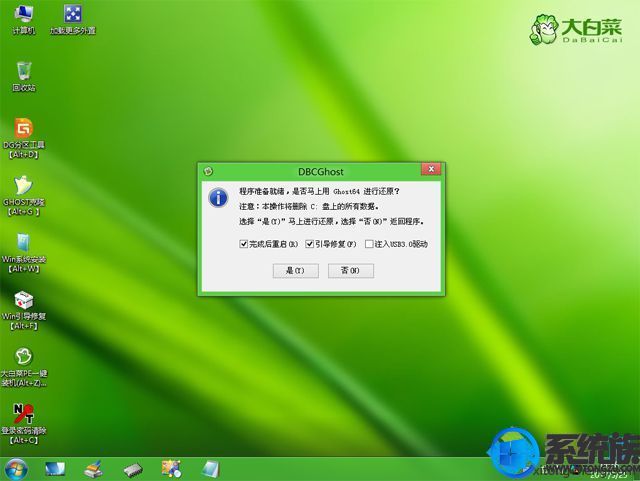Viewport: 640px width, 481px height.
Task: Click the blue info icon in dialog
Action: (x=218, y=198)
